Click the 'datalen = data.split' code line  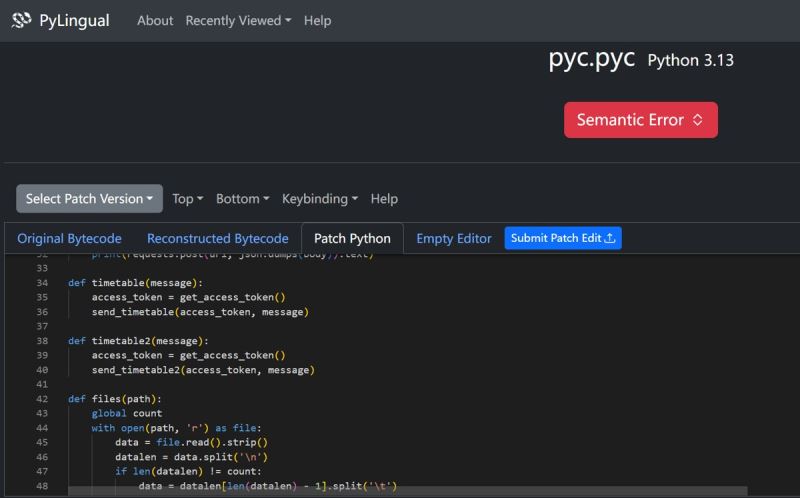coord(191,457)
